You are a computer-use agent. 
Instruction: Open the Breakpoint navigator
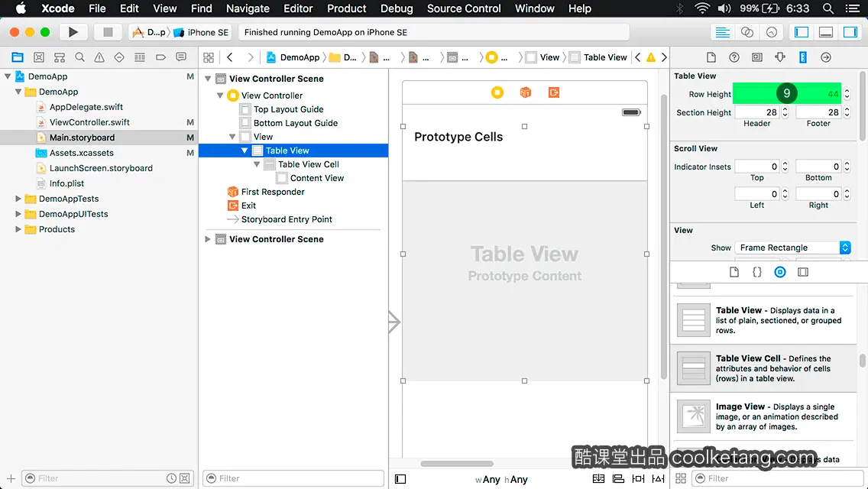[160, 57]
